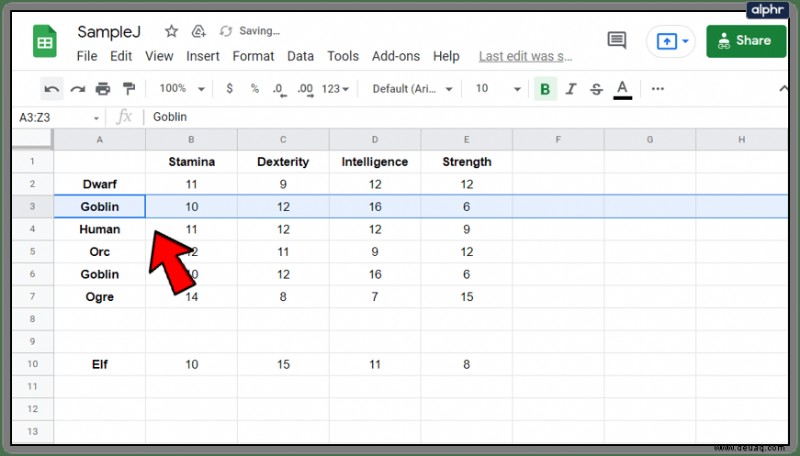800x456 pixels.
Task: Select the Ogre cell
Action: (x=99, y=297)
